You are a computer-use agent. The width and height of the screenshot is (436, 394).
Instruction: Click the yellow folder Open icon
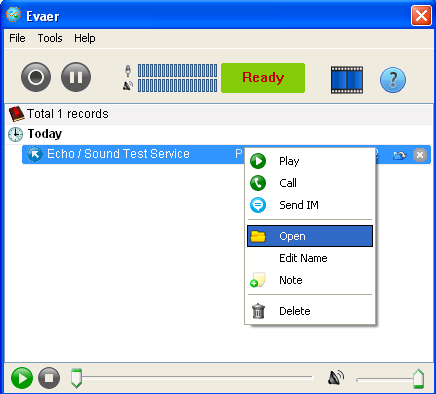pyautogui.click(x=258, y=236)
